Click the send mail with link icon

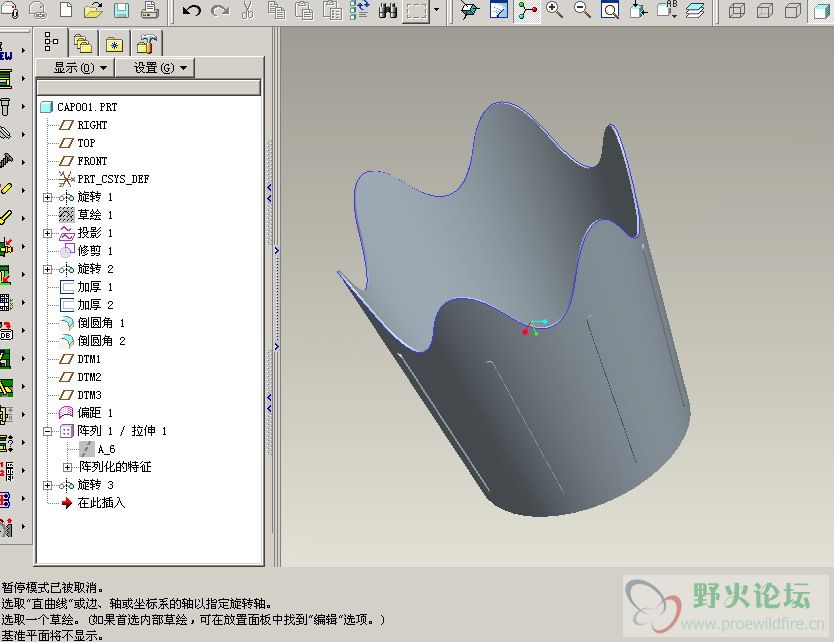coord(38,10)
